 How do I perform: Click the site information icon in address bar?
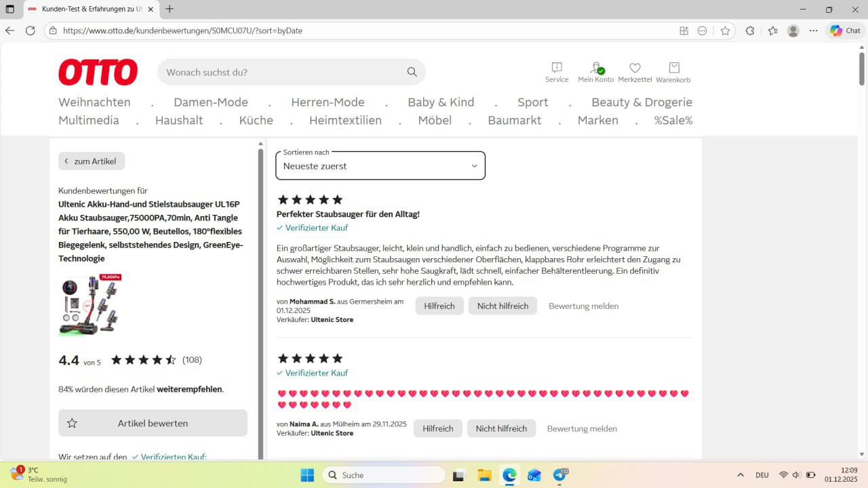[53, 30]
